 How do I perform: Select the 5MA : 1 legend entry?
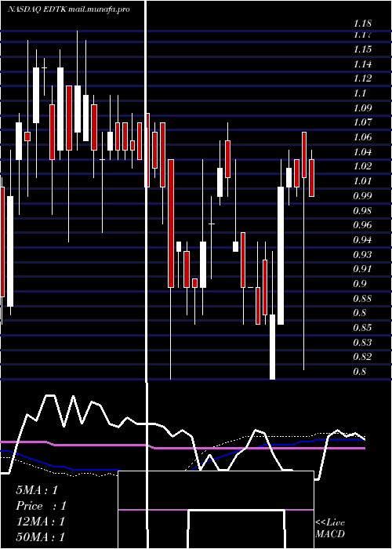click(x=37, y=490)
